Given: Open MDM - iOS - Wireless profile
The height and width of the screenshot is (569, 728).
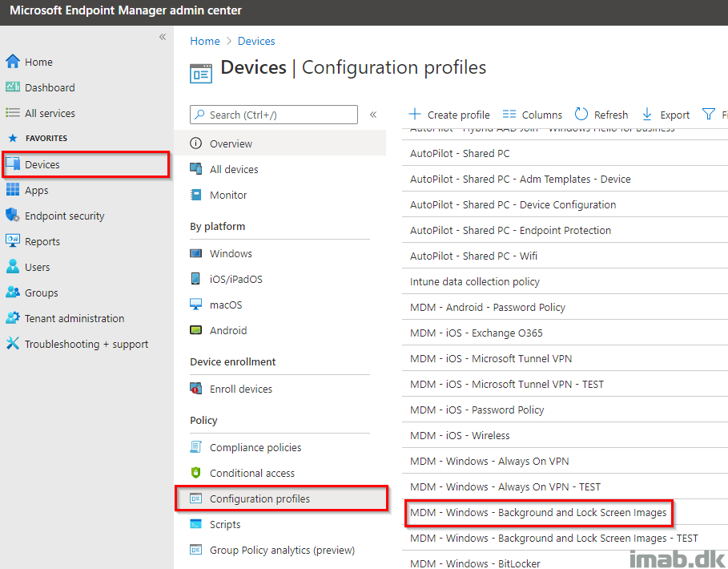Looking at the screenshot, I should point(460,435).
